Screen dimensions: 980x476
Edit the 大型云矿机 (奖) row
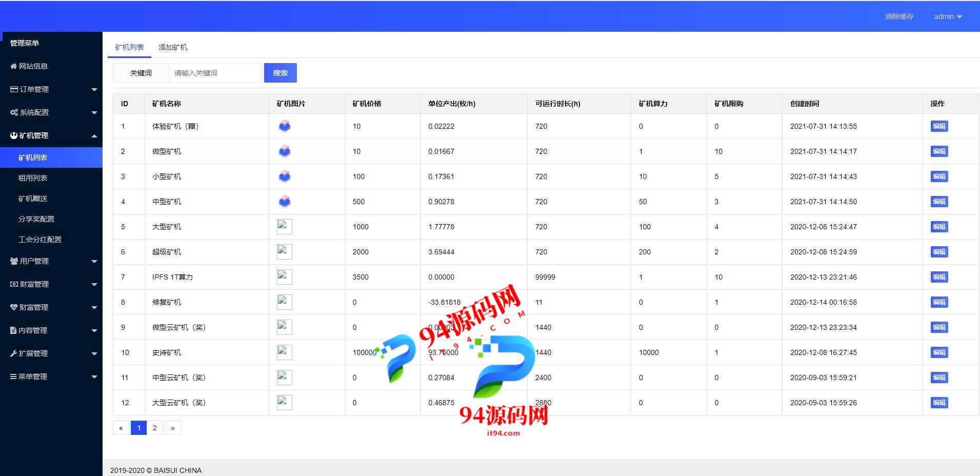[939, 403]
